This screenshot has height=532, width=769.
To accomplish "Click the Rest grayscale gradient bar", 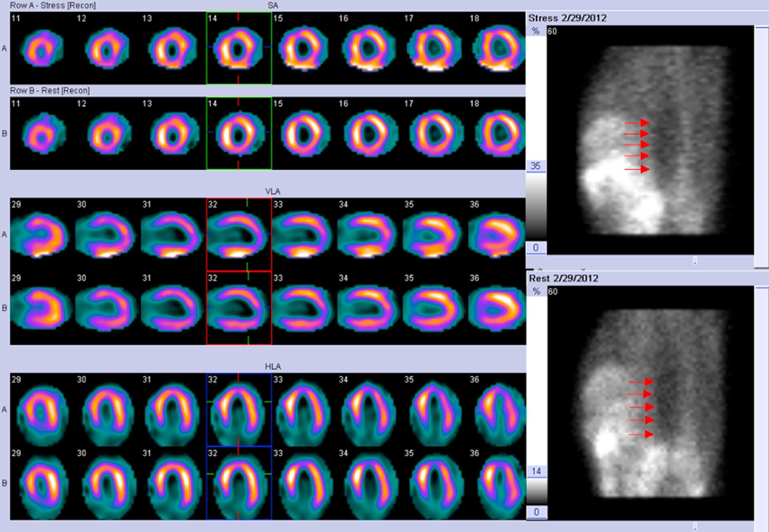I will coord(536,491).
